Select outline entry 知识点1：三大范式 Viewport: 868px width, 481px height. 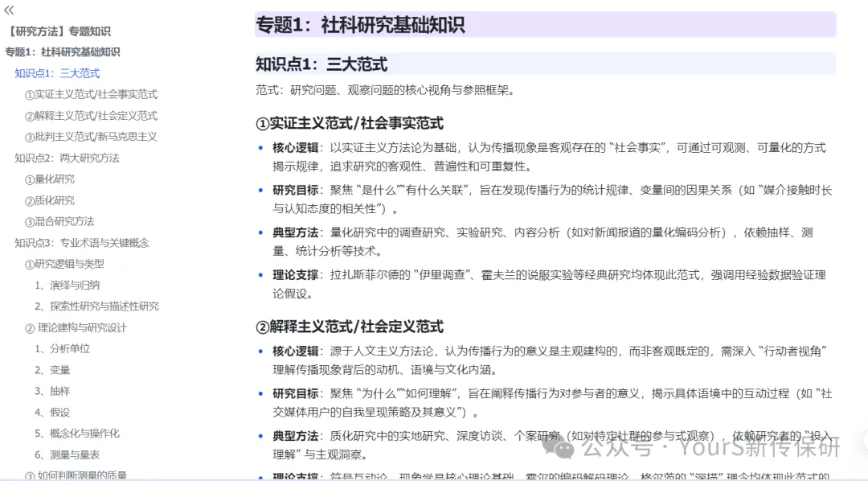pos(57,73)
